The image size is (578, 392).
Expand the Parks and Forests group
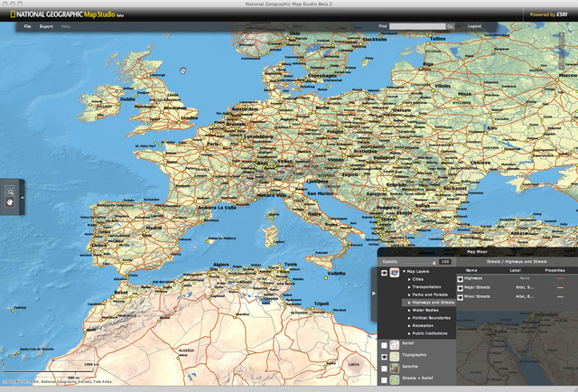[409, 294]
